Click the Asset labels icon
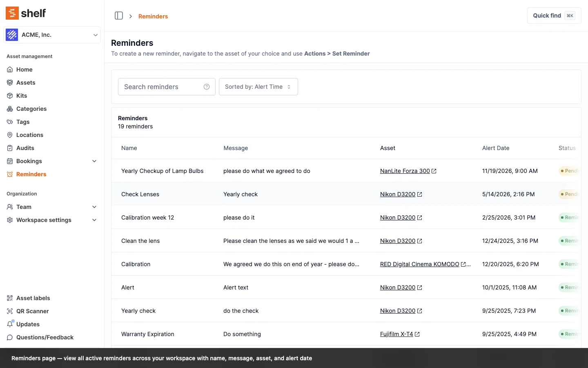This screenshot has height=368, width=588. (x=10, y=298)
